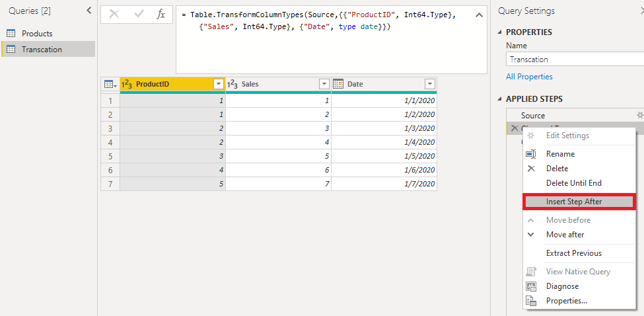Click the 1/4/2020 date cell
Image resolution: width=644 pixels, height=316 pixels.
[384, 142]
